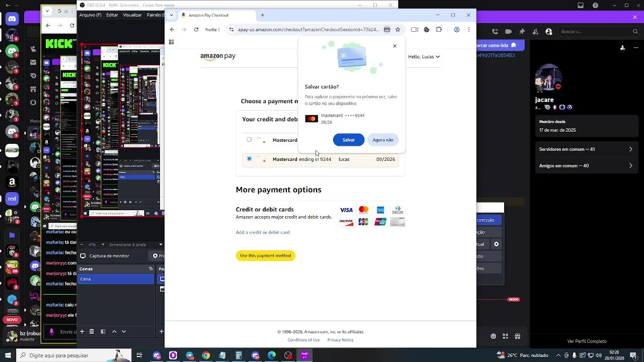Open the Chrome extensions puzzle icon
644x362 pixels.
click(439, 30)
